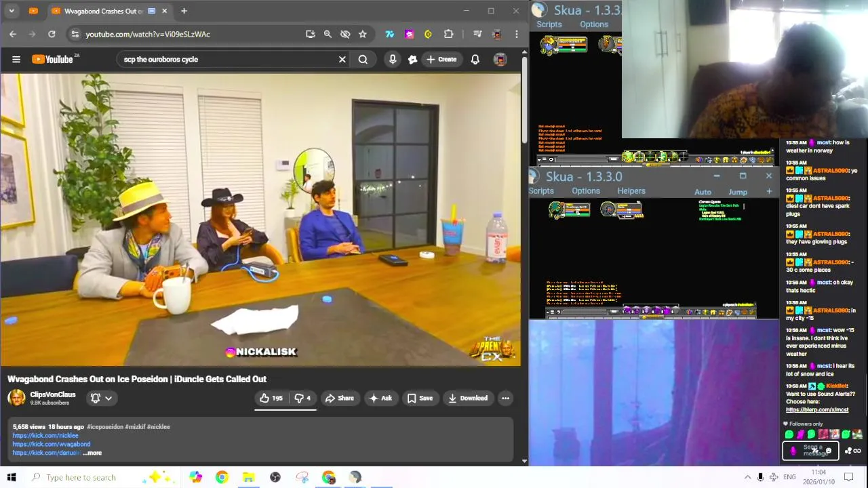Go back in the Chrome browser

(13, 34)
